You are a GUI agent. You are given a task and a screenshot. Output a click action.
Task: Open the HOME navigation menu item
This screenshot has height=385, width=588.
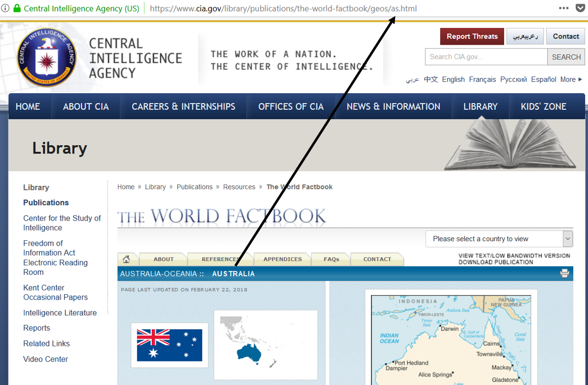point(28,106)
